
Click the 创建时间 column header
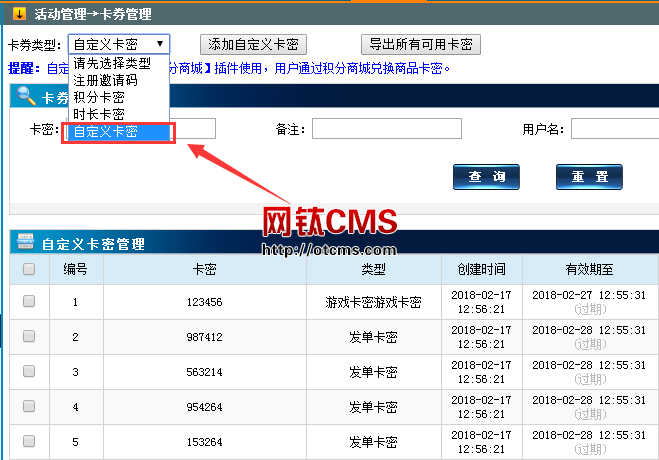click(482, 269)
